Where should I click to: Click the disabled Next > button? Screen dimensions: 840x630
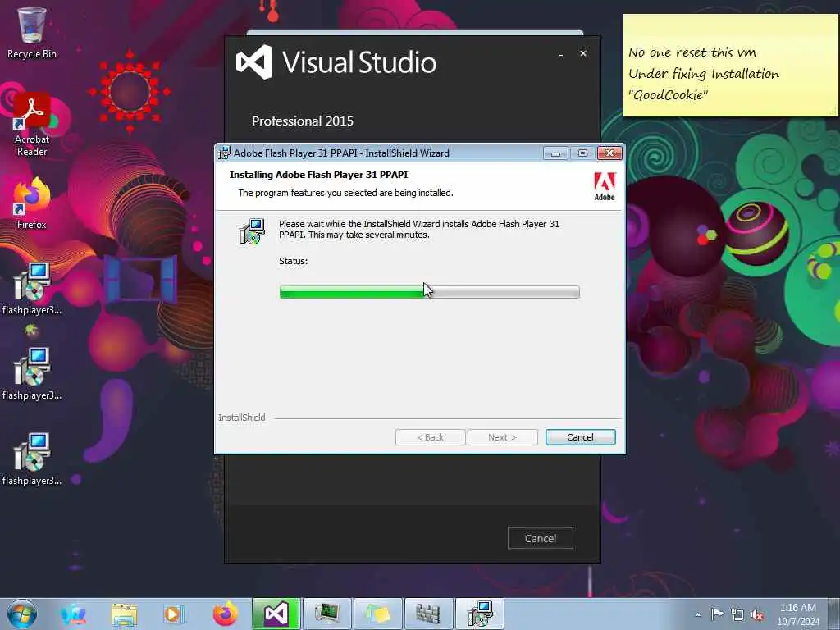point(503,437)
